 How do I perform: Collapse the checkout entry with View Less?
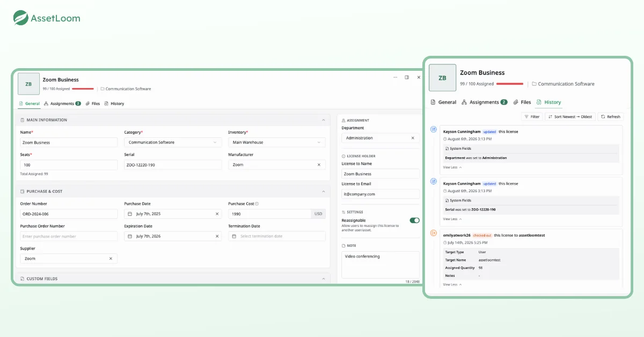point(452,284)
